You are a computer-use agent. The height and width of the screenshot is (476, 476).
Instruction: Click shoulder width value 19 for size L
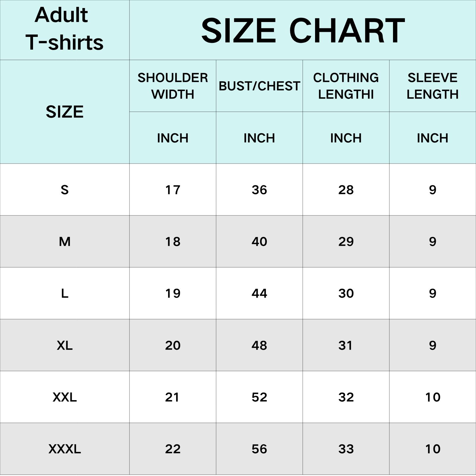[x=173, y=293]
